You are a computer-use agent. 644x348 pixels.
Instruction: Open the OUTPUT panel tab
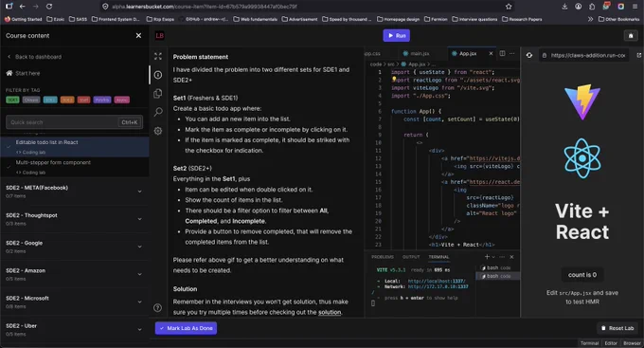click(x=411, y=257)
